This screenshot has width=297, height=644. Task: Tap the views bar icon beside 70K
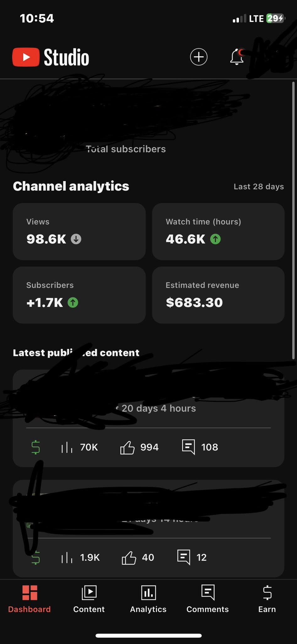point(67,447)
